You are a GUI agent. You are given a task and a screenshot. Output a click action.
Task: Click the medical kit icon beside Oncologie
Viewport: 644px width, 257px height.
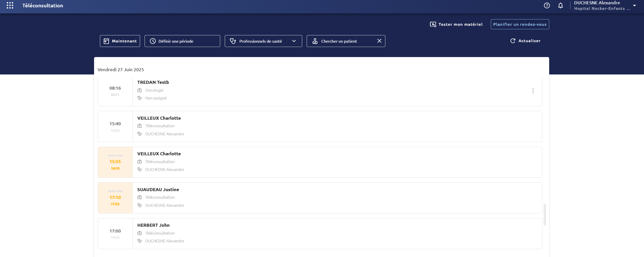click(x=140, y=90)
